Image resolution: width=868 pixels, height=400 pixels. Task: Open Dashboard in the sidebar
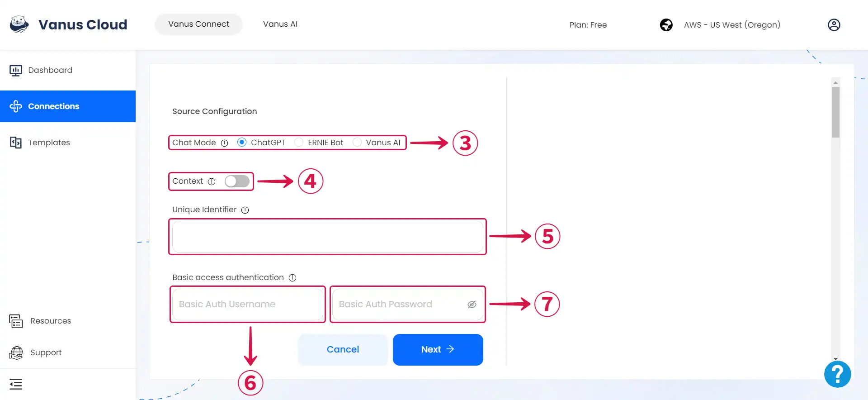68,70
